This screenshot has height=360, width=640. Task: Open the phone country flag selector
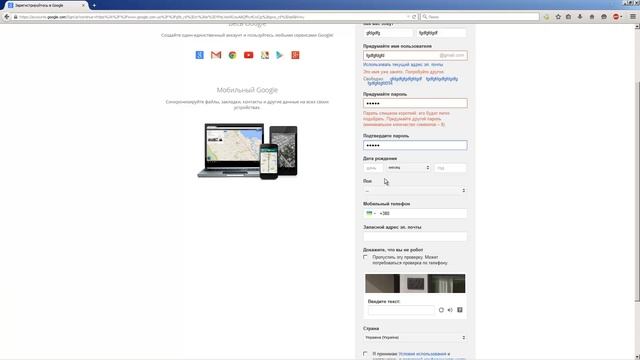(x=371, y=213)
